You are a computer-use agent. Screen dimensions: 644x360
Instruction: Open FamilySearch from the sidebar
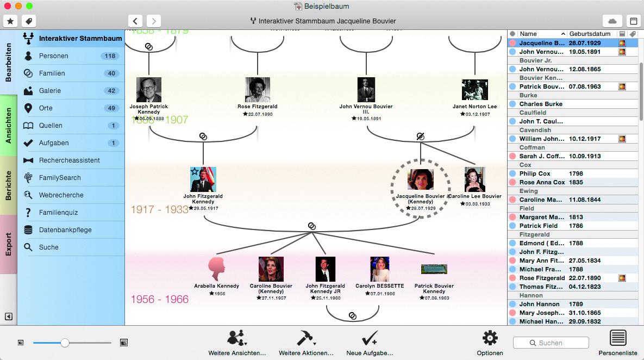(60, 178)
